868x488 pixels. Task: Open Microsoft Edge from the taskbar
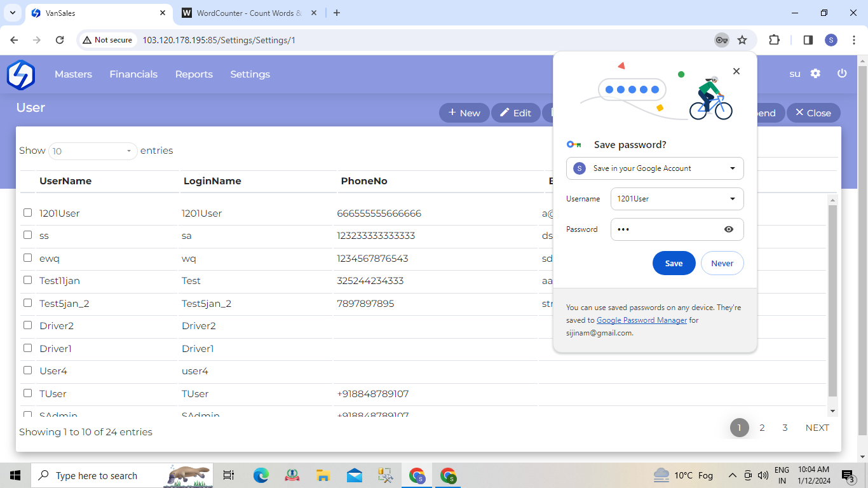pyautogui.click(x=261, y=475)
